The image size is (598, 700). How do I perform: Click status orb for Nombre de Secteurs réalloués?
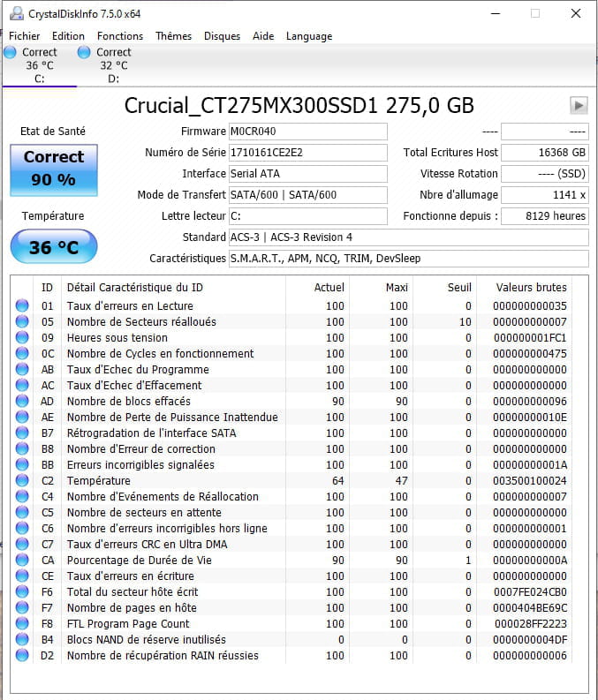(x=22, y=321)
